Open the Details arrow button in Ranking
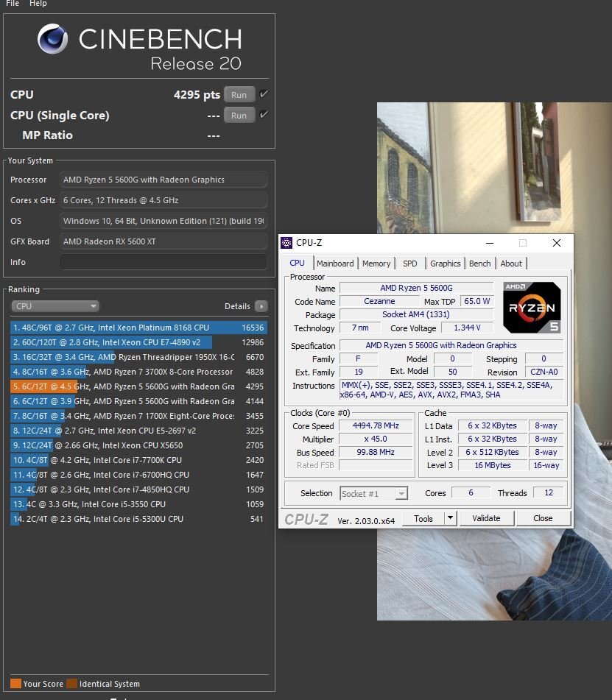 261,306
